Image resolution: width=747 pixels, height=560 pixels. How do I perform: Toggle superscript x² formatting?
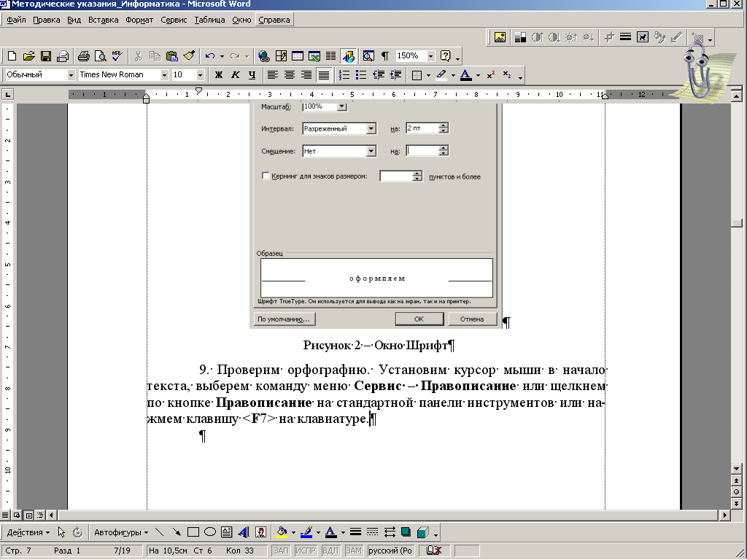point(491,75)
